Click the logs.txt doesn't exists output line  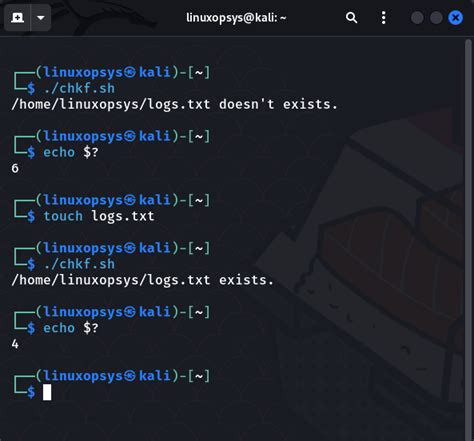pos(174,104)
